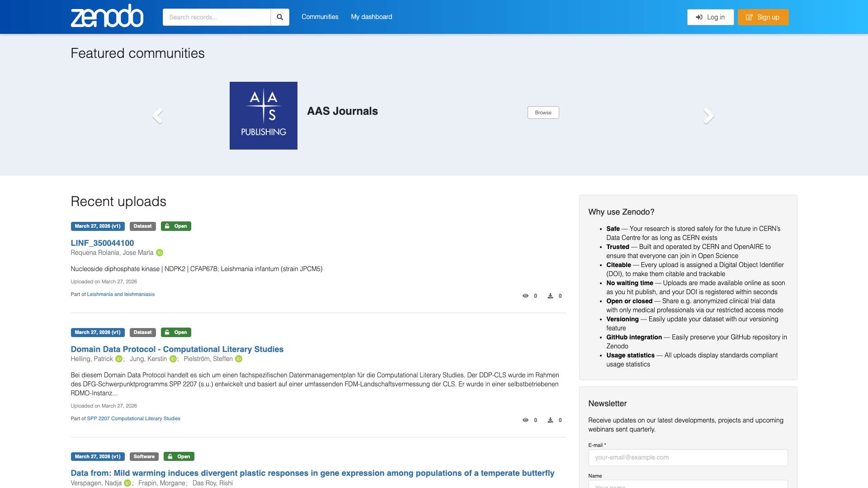Click the Open access badge on LINF_350044100

click(176, 226)
